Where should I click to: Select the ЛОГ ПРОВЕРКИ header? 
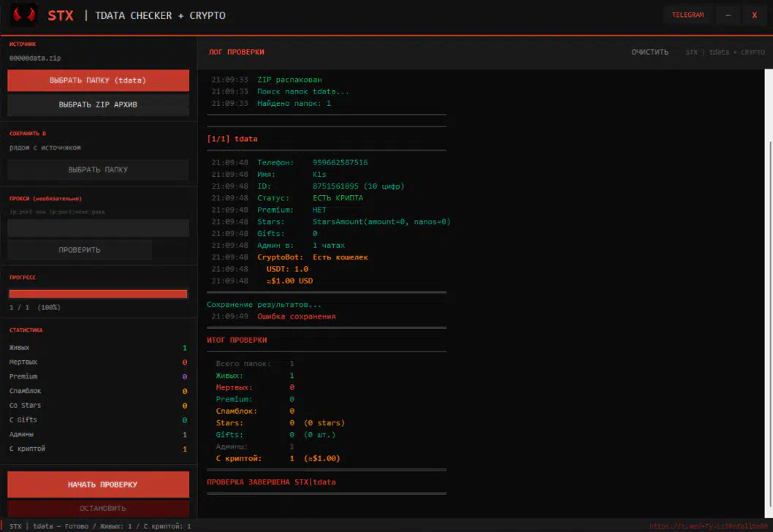click(236, 52)
